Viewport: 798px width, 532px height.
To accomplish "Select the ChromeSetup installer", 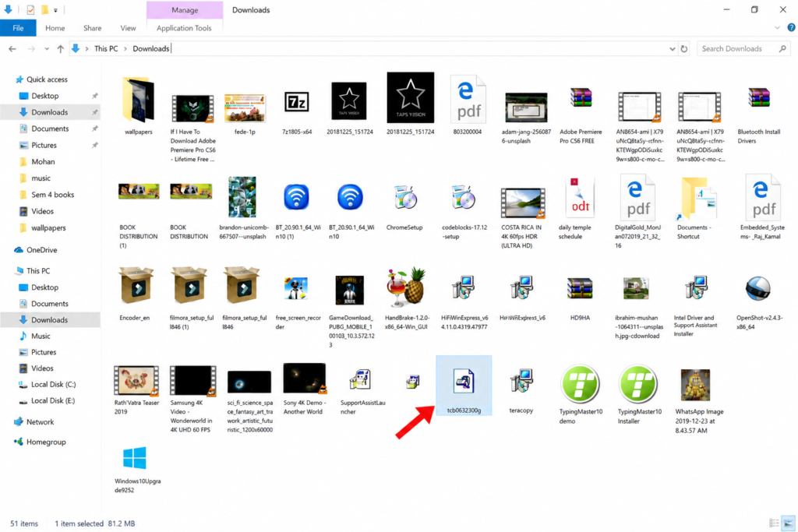I will (x=405, y=197).
